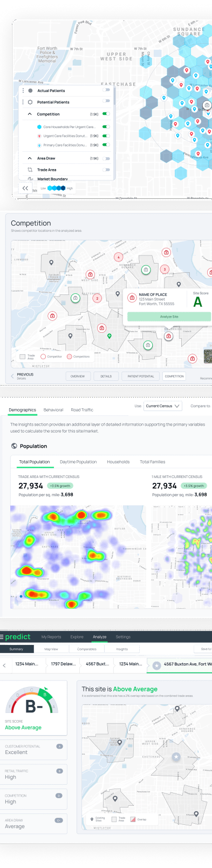This screenshot has height=868, width=212.
Task: Click the Demographics tab
Action: (22, 410)
